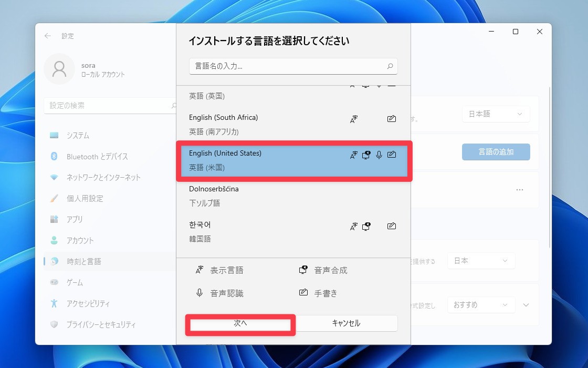Click the 手書き legend icon
Screen dimensions: 588x368
[x=303, y=292]
